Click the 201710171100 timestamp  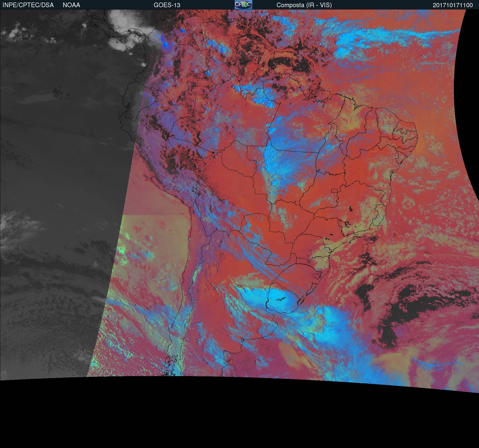pyautogui.click(x=453, y=5)
